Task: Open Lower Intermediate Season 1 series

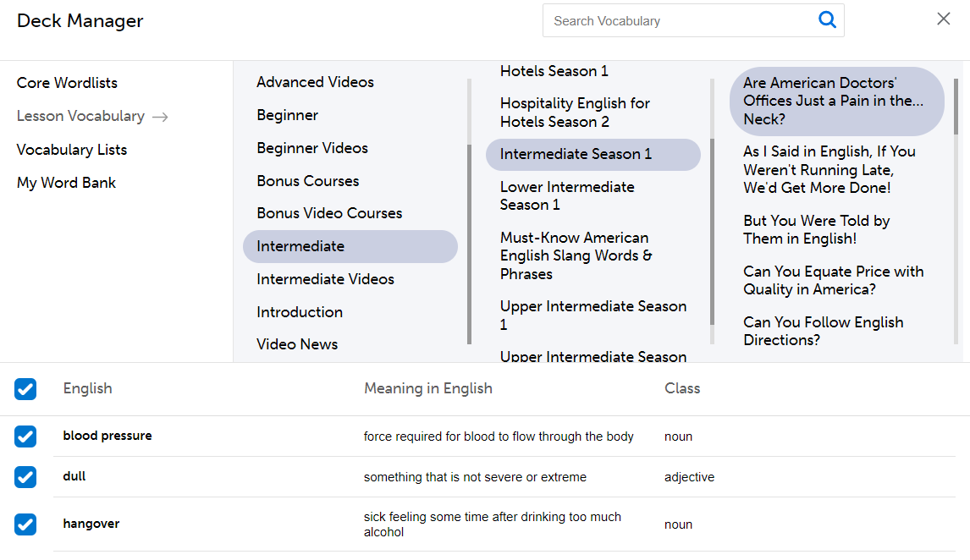Action: coord(566,195)
